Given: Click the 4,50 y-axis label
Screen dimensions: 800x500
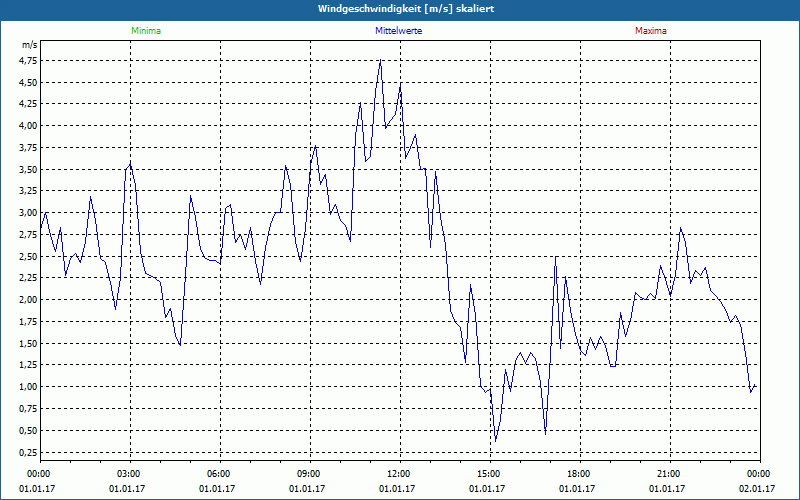Looking at the screenshot, I should (30, 83).
